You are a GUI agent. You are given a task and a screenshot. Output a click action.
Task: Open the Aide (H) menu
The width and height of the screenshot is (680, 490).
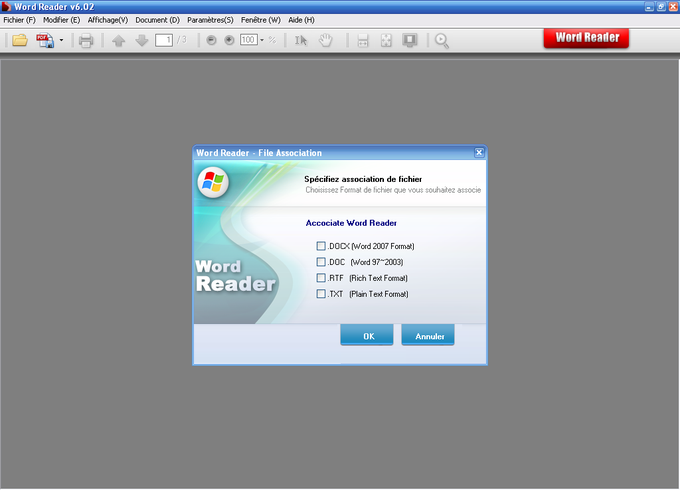tap(301, 20)
